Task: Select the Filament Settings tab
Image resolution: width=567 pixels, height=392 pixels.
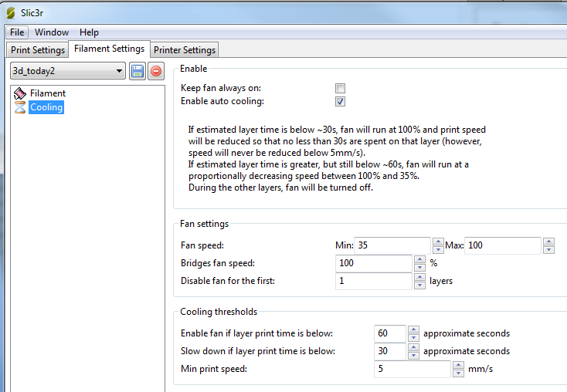Action: click(109, 49)
